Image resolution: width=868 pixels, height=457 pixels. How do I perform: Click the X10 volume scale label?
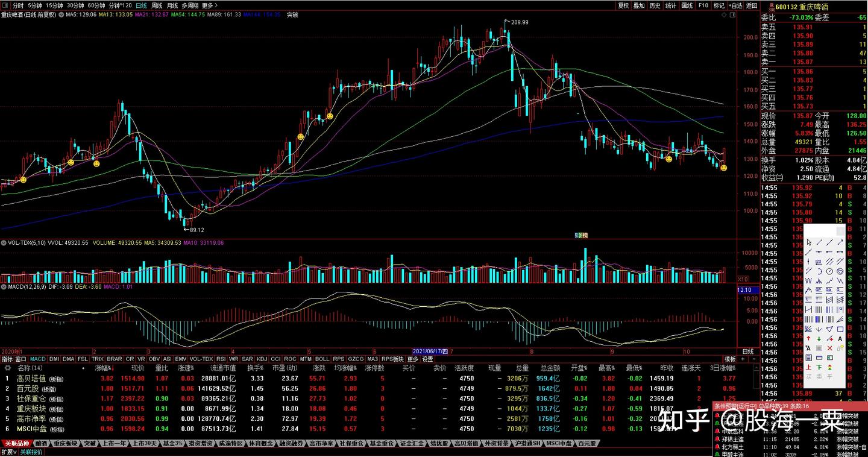743,279
